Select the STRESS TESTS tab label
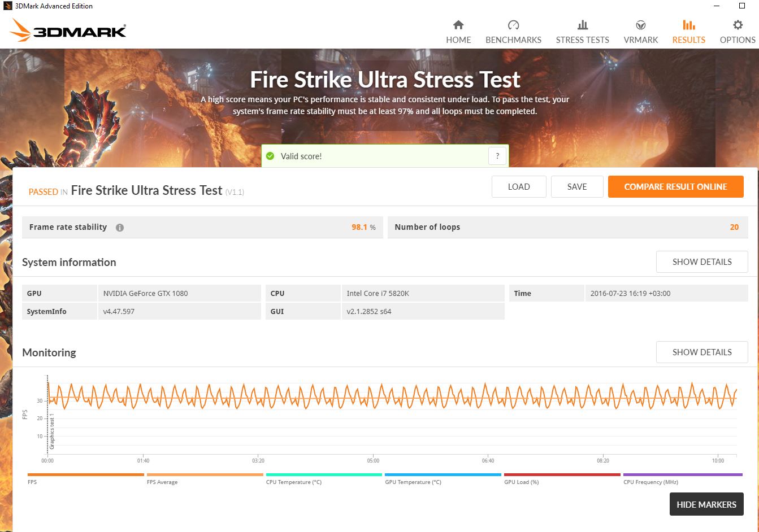 583,40
